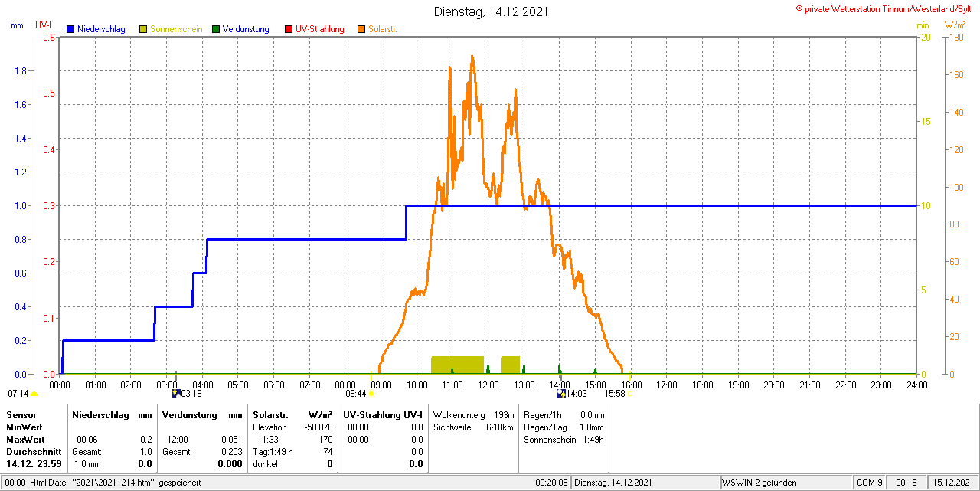The width and height of the screenshot is (980, 491).
Task: Click the Wolkenunterg value 193m
Action: 503,414
